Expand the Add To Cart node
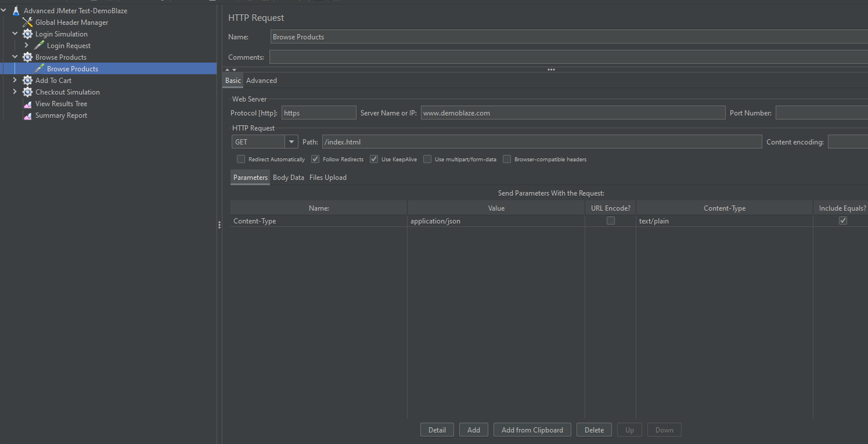The height and width of the screenshot is (444, 868). [15, 80]
